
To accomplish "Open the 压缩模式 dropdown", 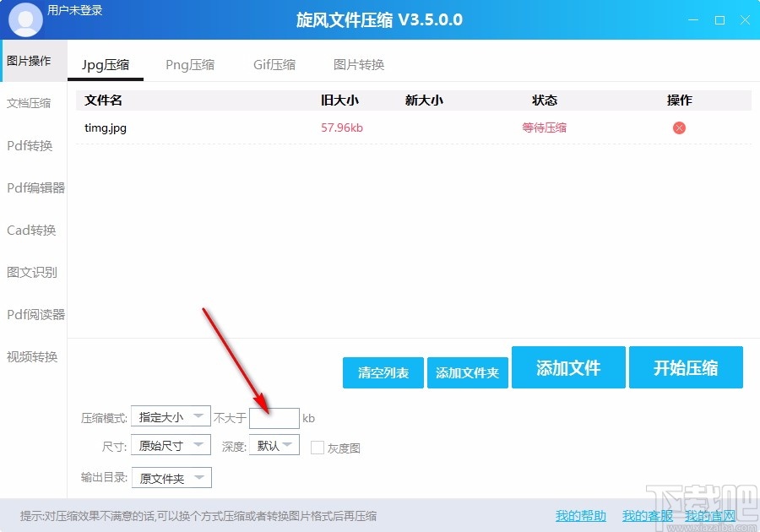I will pyautogui.click(x=171, y=416).
